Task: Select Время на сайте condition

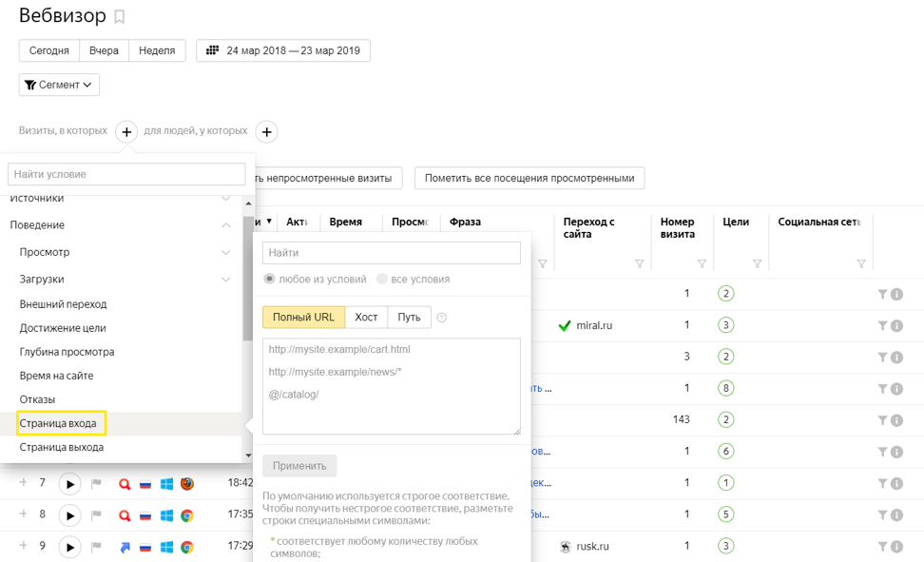Action: click(x=56, y=376)
